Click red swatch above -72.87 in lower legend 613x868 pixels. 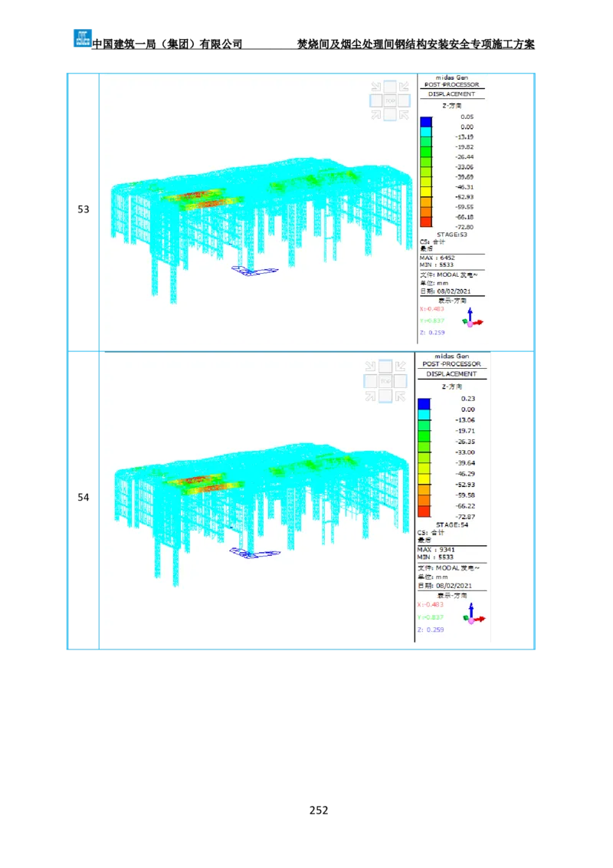point(424,511)
